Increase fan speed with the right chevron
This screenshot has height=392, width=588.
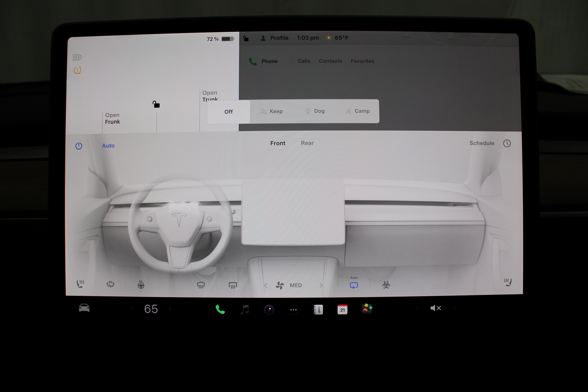coord(321,285)
